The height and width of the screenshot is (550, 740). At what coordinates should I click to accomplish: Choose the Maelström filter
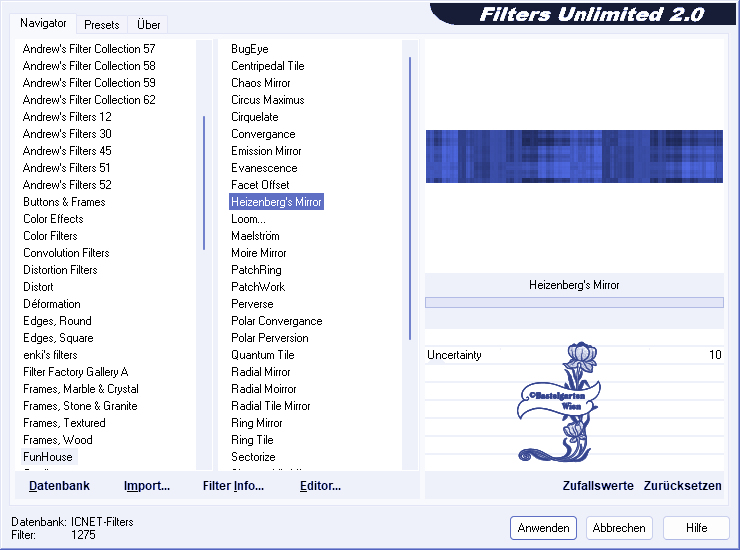(x=255, y=236)
